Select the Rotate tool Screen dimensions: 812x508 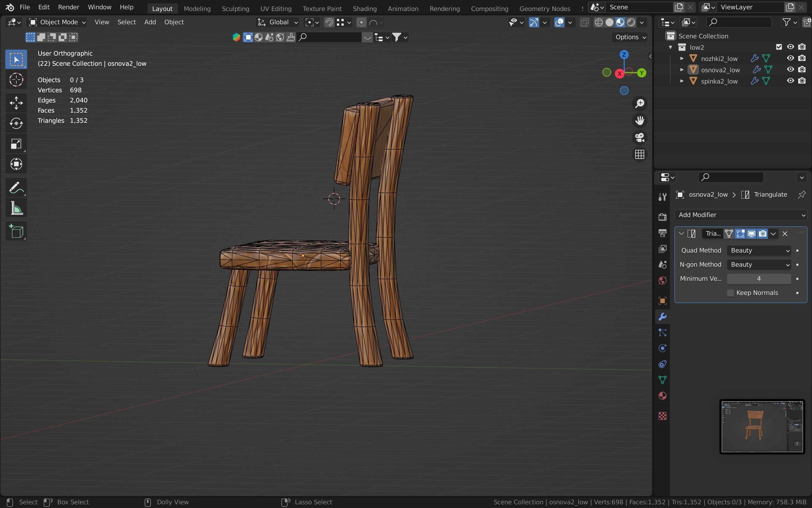point(16,123)
